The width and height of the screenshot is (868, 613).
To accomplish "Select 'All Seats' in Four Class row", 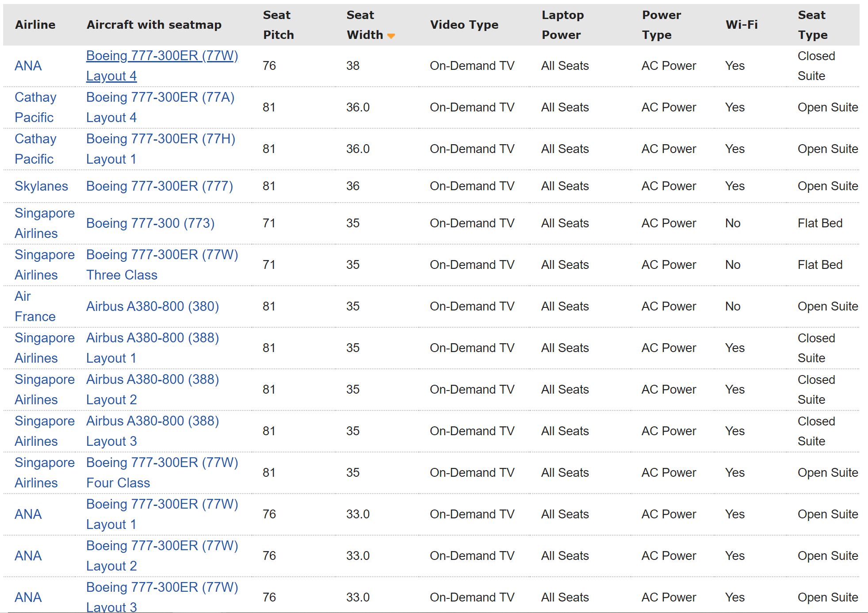I will pyautogui.click(x=565, y=473).
